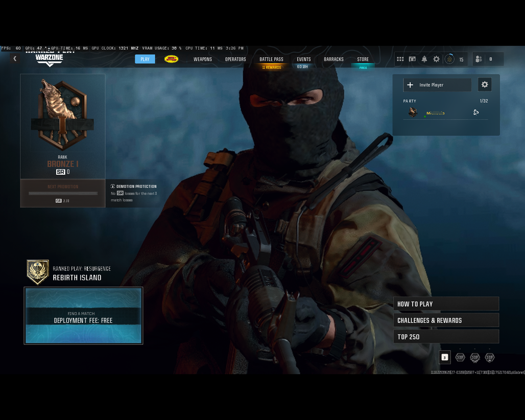525x420 pixels.
Task: Open the friends social icon
Action: [x=479, y=59]
